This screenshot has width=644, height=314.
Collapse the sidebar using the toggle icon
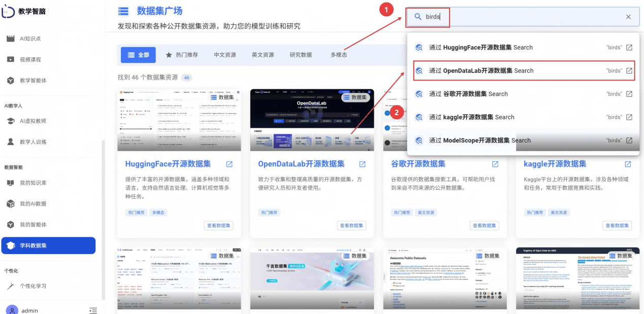[93, 310]
